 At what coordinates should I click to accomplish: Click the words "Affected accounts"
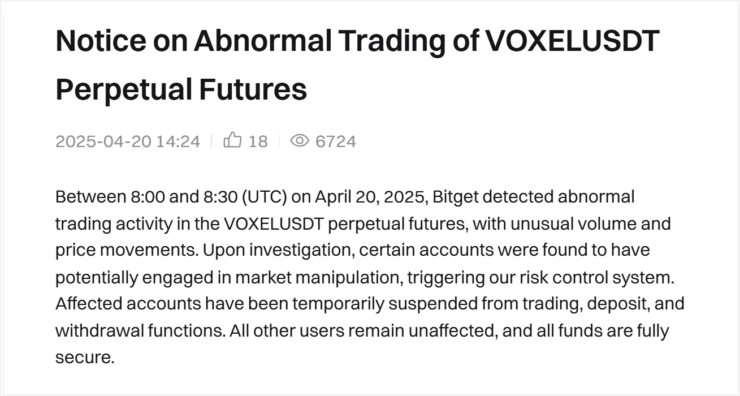[x=128, y=303]
